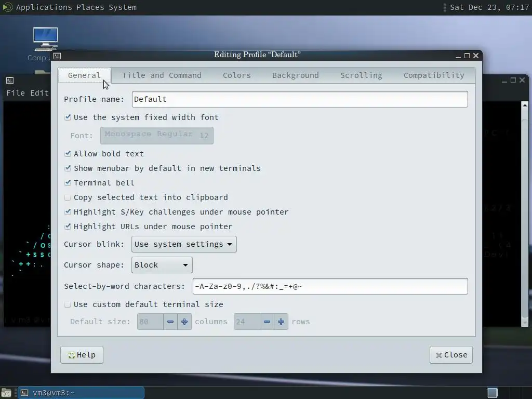Switch to the Title and Command tab
This screenshot has height=399, width=532.
pyautogui.click(x=162, y=75)
